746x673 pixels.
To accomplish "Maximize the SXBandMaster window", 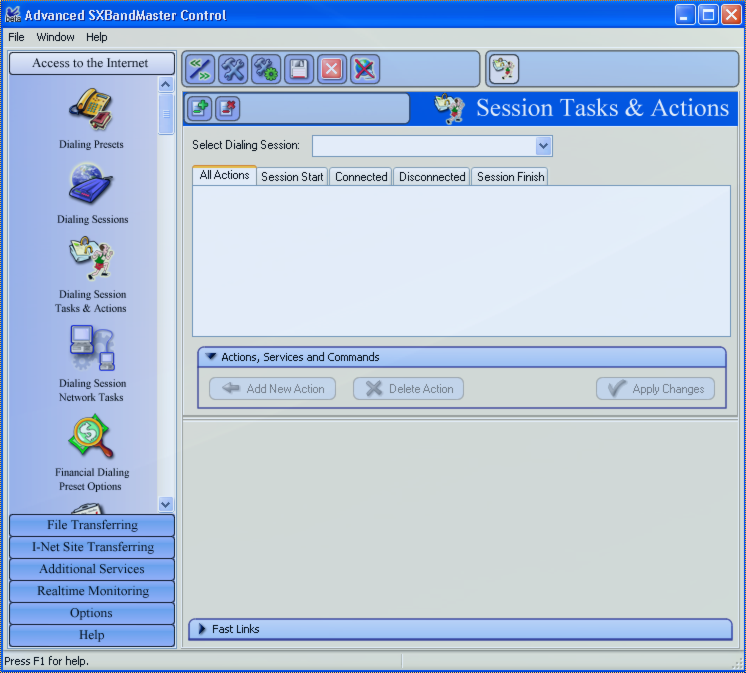I will click(x=708, y=15).
